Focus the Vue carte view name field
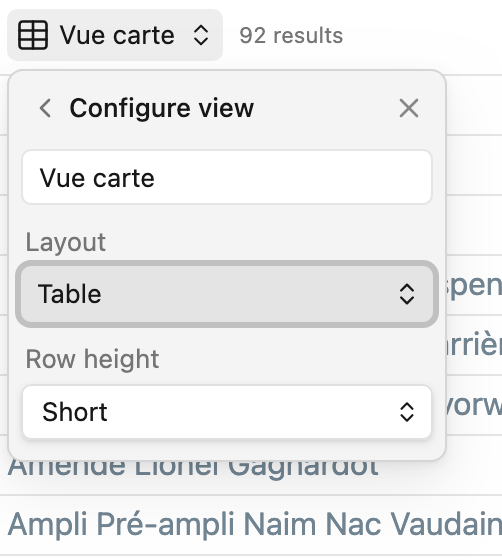 (227, 177)
